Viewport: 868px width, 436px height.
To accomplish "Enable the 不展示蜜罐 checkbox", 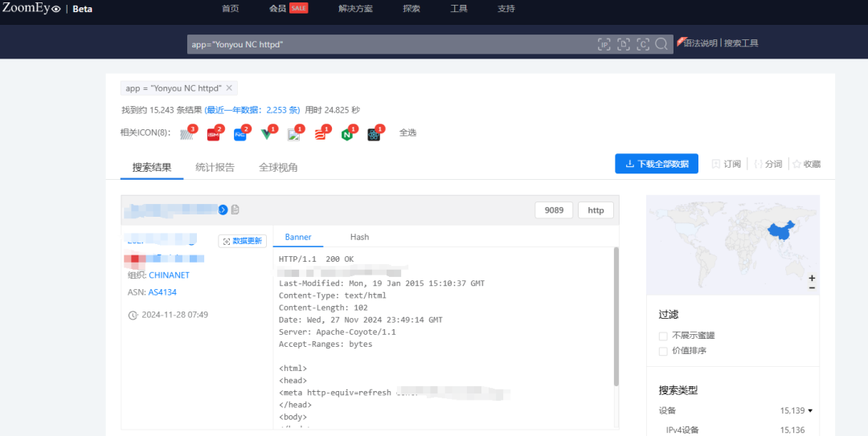I will 663,336.
